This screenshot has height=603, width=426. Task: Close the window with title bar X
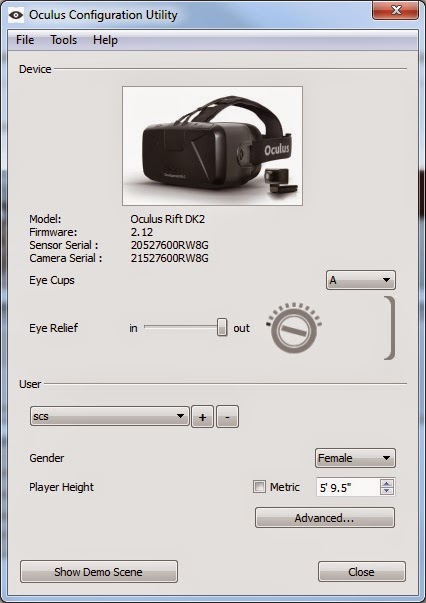396,10
